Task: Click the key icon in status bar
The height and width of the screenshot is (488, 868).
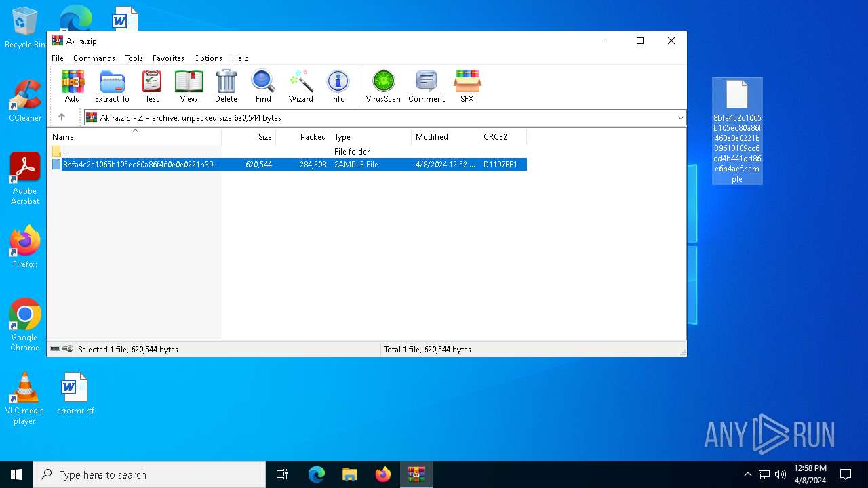Action: click(x=68, y=349)
